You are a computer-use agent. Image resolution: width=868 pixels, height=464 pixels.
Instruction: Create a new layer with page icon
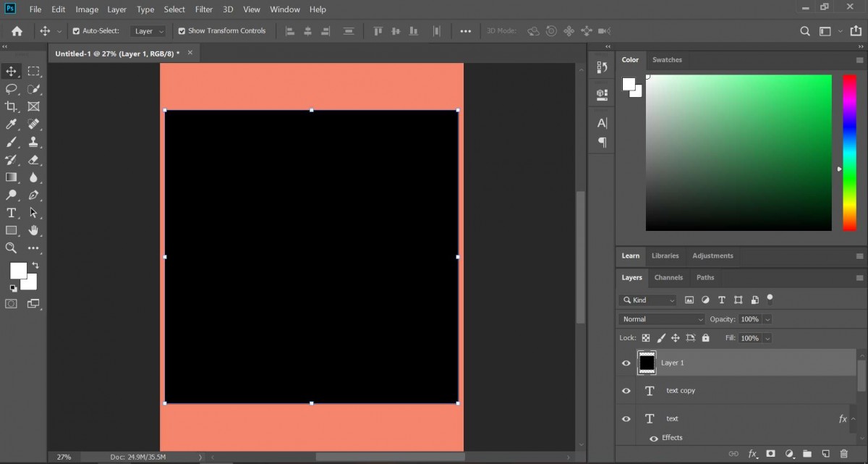tap(825, 454)
